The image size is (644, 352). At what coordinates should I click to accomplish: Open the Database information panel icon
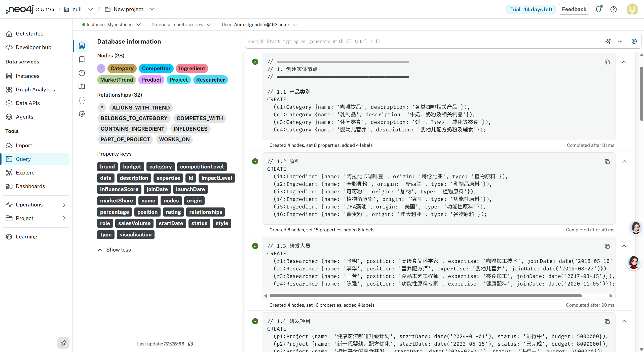[x=82, y=46]
